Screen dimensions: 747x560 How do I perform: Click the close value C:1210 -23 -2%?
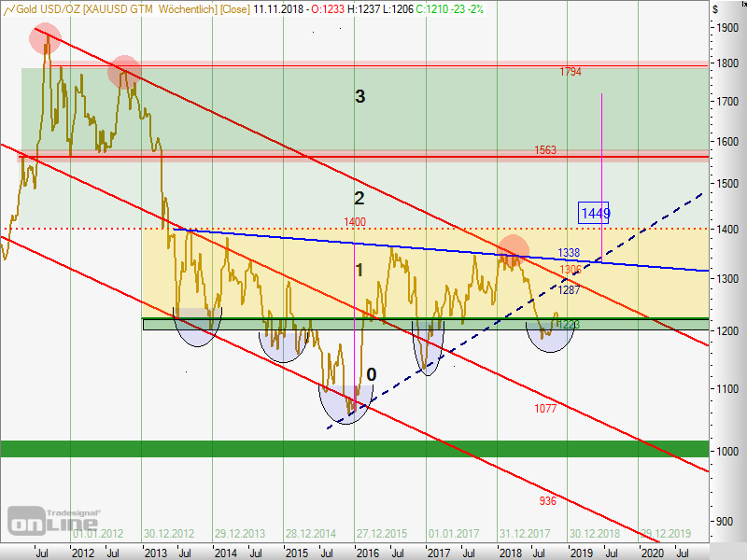pos(449,9)
